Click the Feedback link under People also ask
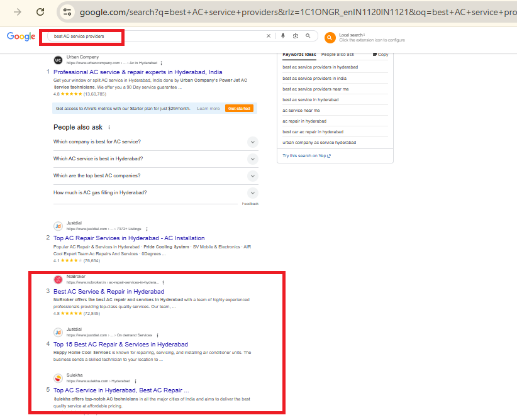Image resolution: width=517 pixels, height=420 pixels. (x=250, y=204)
